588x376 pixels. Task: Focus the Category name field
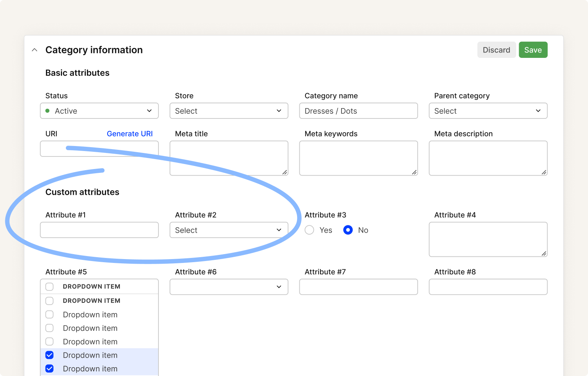(358, 111)
